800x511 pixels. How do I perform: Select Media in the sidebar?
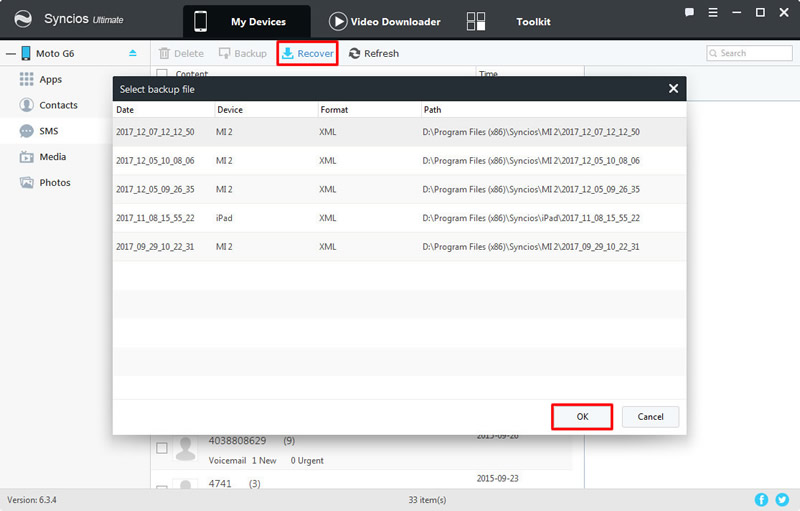click(53, 157)
